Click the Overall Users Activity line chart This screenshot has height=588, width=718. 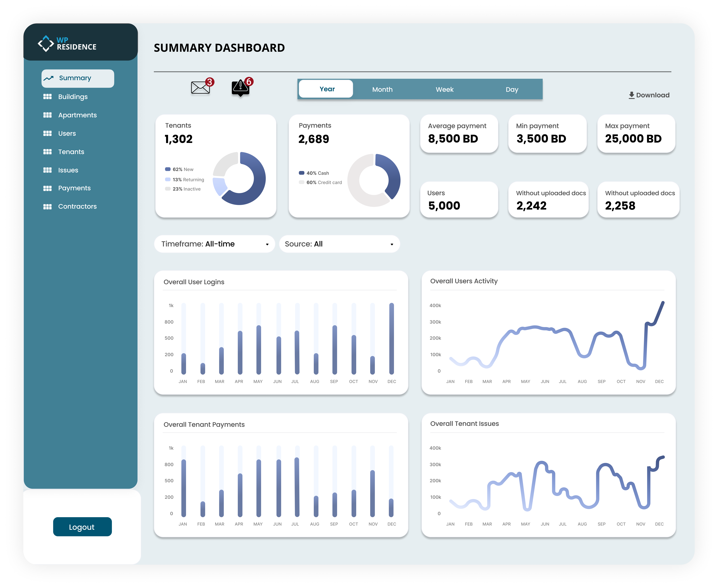click(557, 335)
